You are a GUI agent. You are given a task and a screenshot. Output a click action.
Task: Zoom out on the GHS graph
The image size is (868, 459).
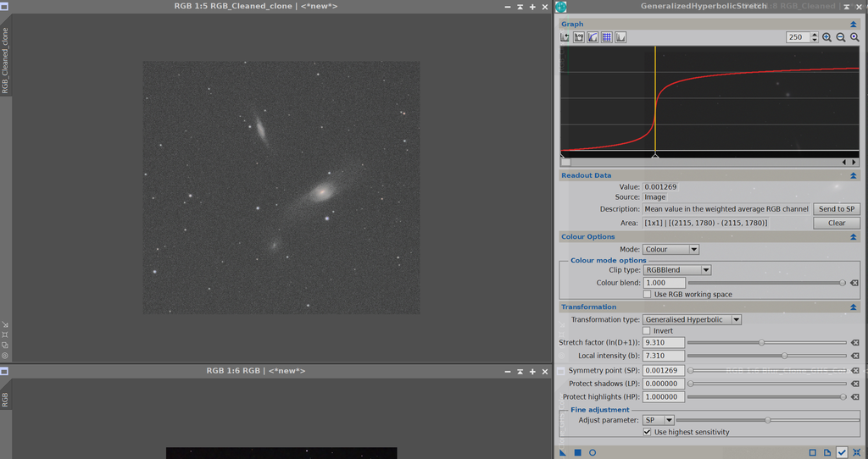tap(840, 37)
